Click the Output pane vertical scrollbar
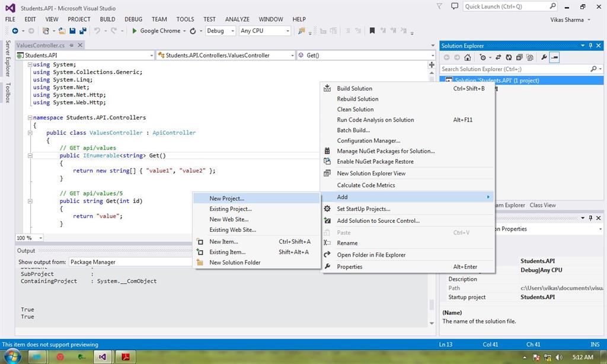This screenshot has height=364, width=607. click(x=432, y=305)
